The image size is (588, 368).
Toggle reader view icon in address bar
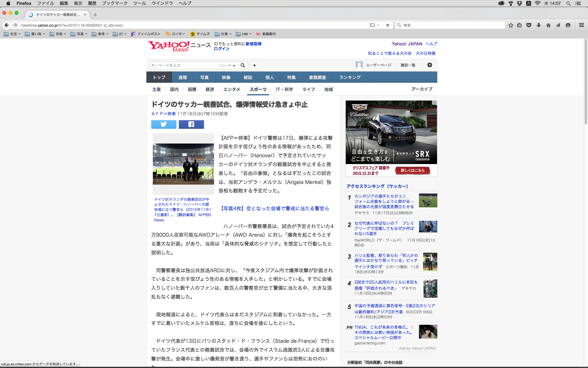click(372, 25)
